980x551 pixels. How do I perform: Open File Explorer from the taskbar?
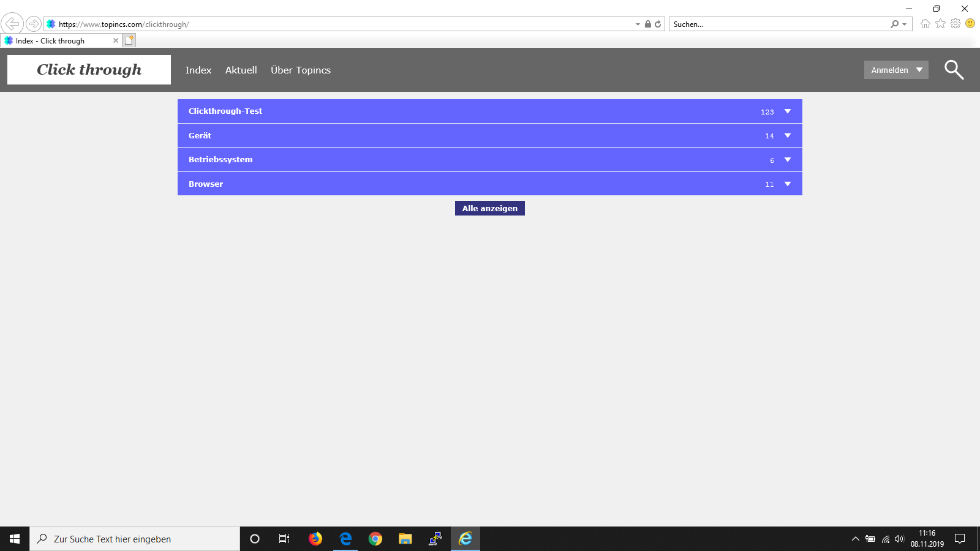click(405, 539)
